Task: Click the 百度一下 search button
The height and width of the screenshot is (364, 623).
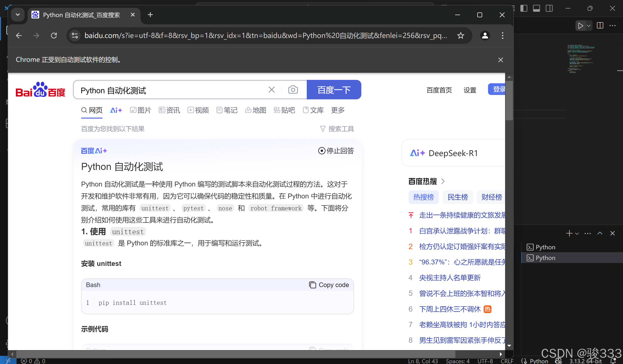Action: pyautogui.click(x=334, y=89)
